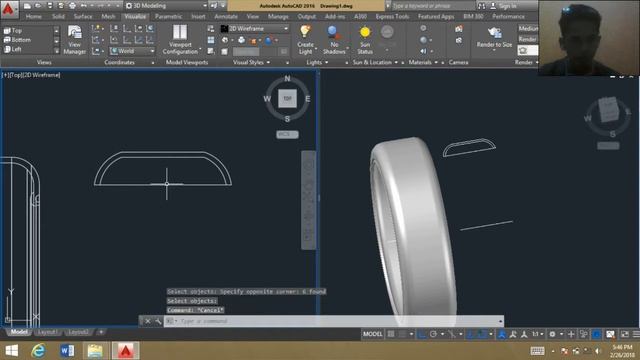640x360 pixels.
Task: Toggle object snap tracking in status bar
Action: (470, 334)
